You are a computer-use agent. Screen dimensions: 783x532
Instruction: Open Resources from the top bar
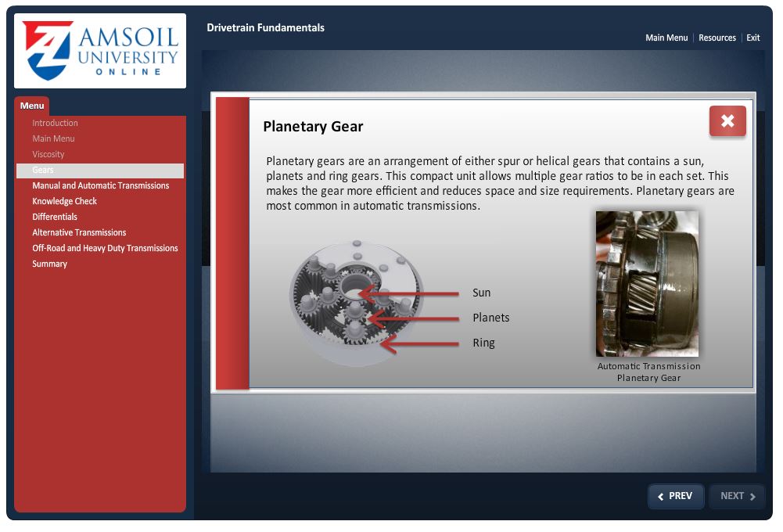click(x=717, y=38)
